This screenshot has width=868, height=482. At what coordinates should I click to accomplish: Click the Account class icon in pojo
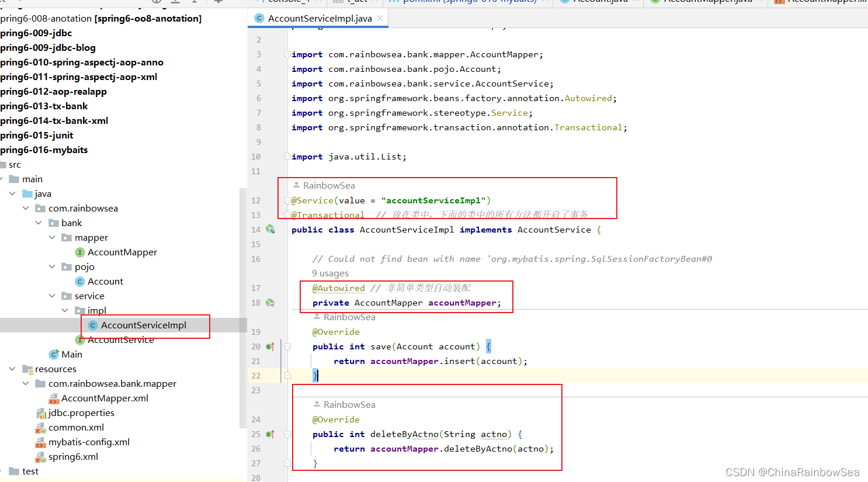(x=80, y=282)
